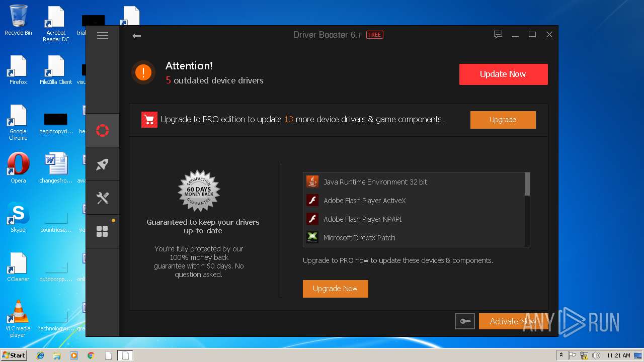Select Adobe Flash Player NPAPI row
This screenshot has height=362, width=644.
(414, 219)
